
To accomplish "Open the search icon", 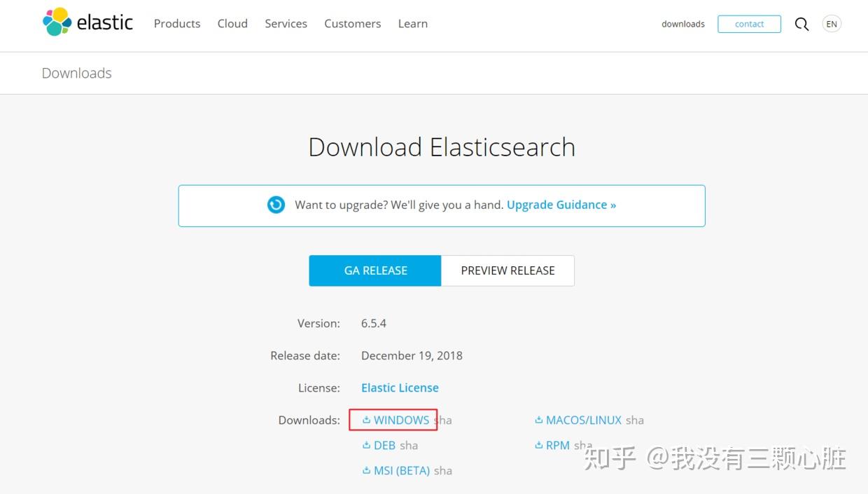I will click(x=801, y=23).
